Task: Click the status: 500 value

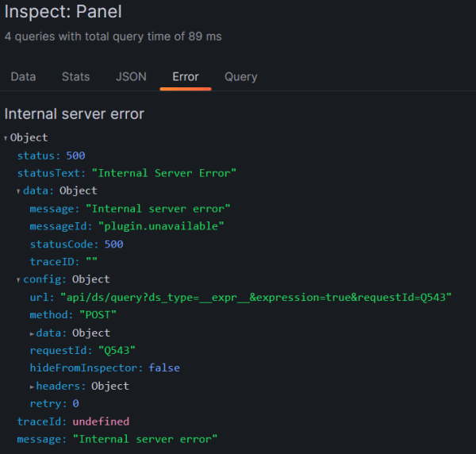Action: pyautogui.click(x=75, y=156)
